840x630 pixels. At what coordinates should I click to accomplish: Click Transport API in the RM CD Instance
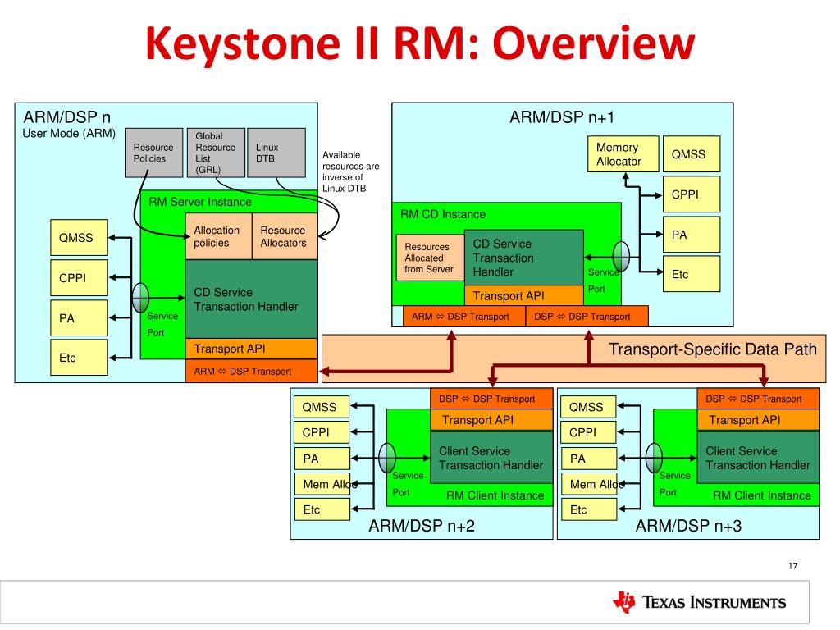coord(524,295)
